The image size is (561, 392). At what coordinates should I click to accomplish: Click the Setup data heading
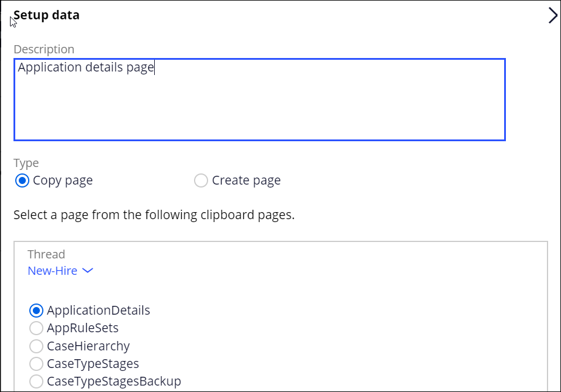[46, 15]
